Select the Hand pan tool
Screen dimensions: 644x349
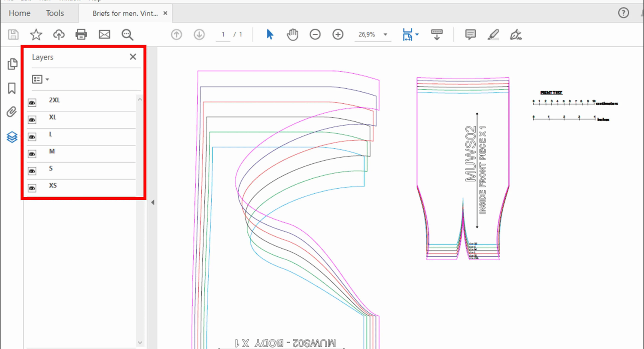[x=292, y=34]
